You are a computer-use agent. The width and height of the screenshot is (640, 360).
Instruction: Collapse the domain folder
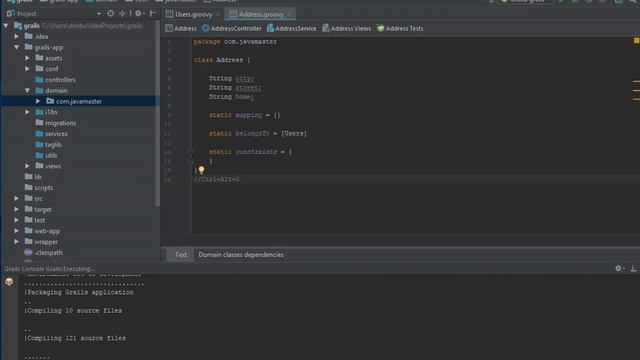tap(27, 90)
